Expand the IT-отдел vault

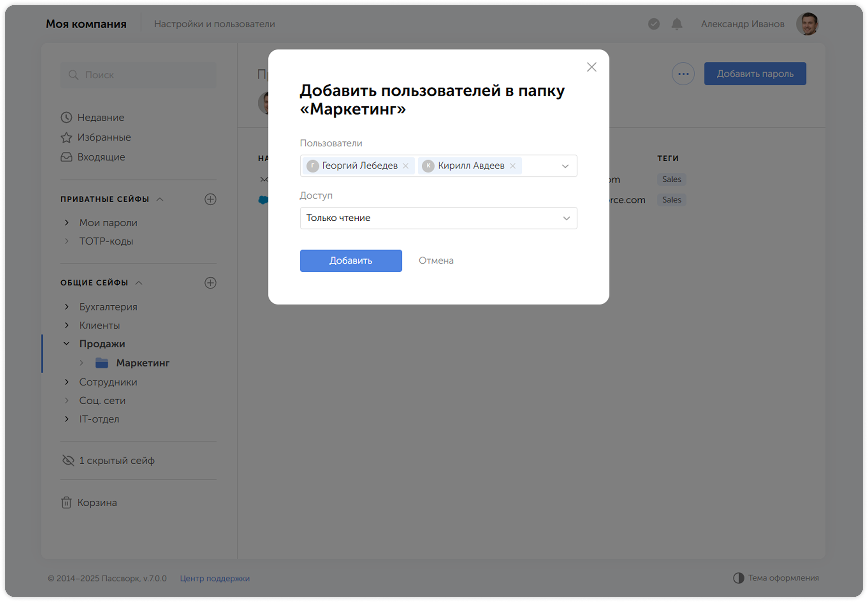(67, 419)
